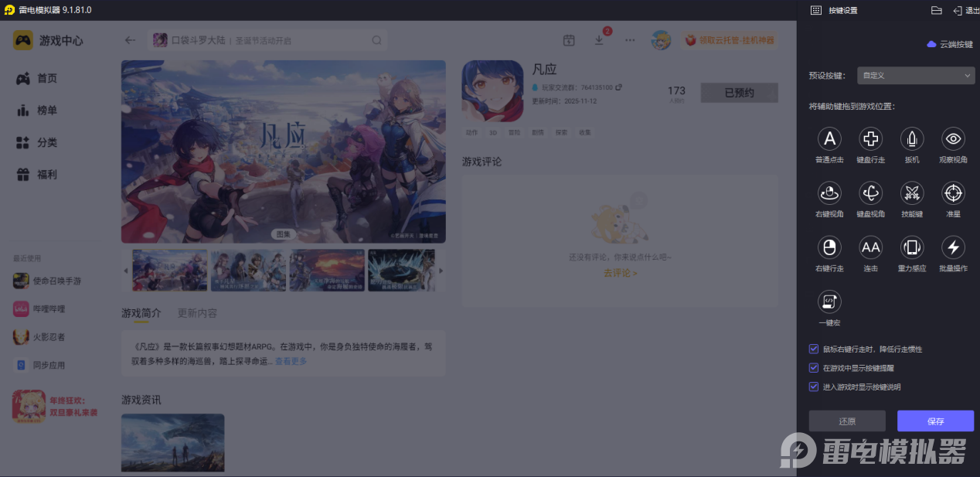Click the 探索 genre tag
The image size is (980, 477).
pyautogui.click(x=561, y=132)
